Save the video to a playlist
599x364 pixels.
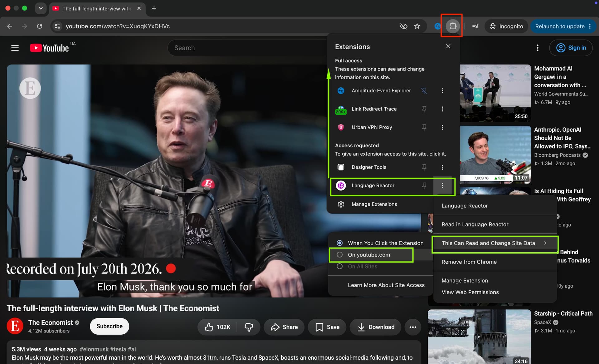click(x=327, y=327)
